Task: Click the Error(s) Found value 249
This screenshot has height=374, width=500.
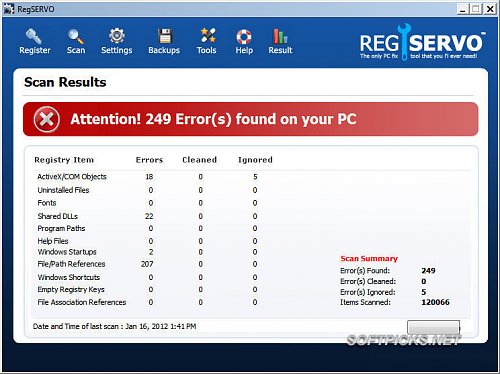Action: 428,270
